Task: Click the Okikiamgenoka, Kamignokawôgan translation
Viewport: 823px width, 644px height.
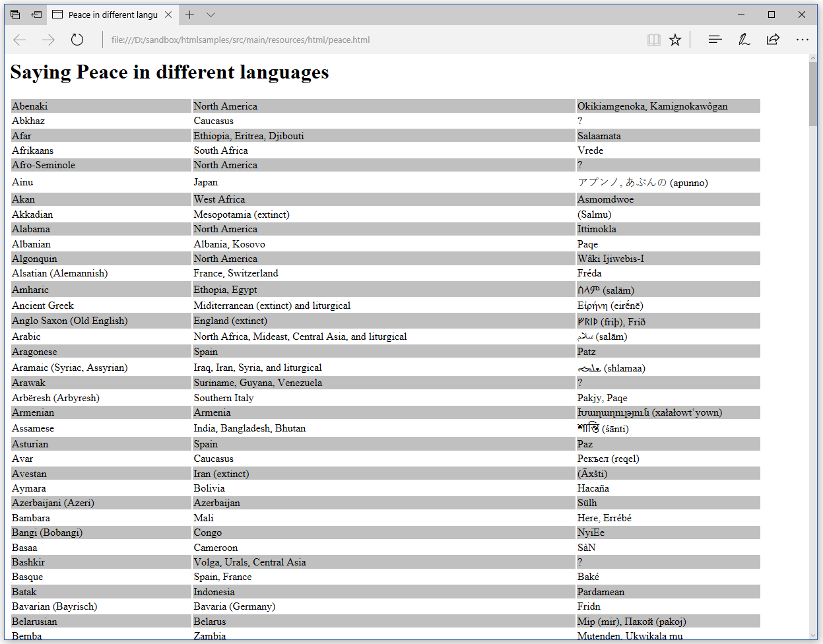Action: 669,106
